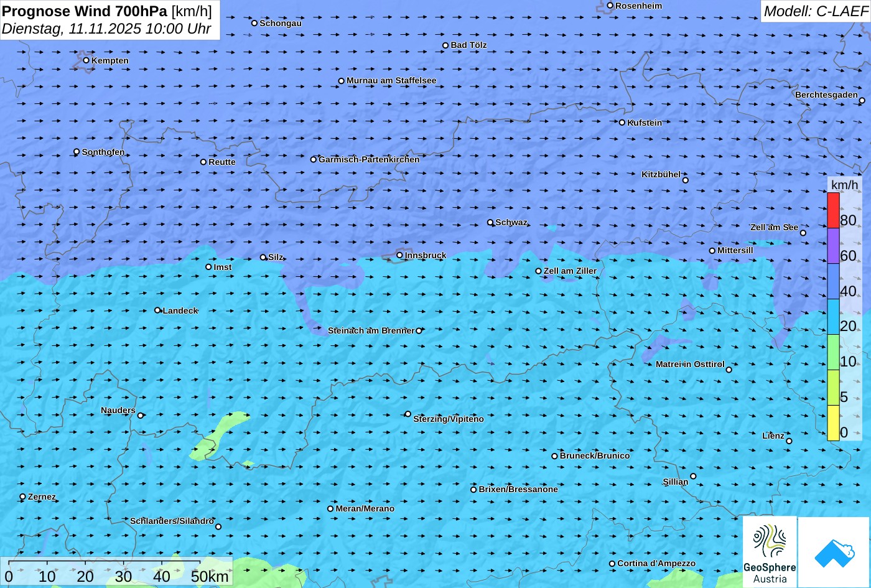Click the blue cloud house logo
871x588 pixels.
(x=834, y=552)
